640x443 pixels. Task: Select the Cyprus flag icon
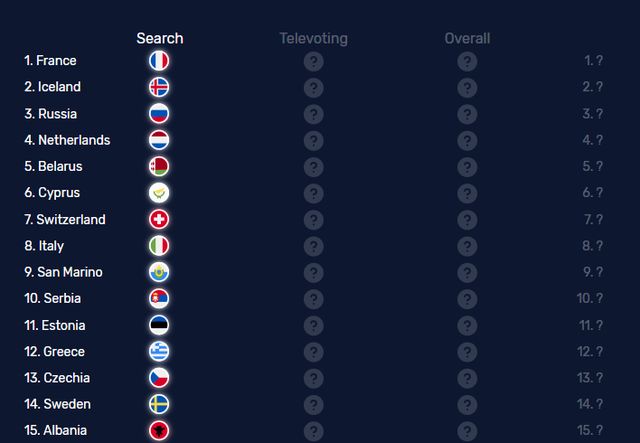pyautogui.click(x=159, y=193)
